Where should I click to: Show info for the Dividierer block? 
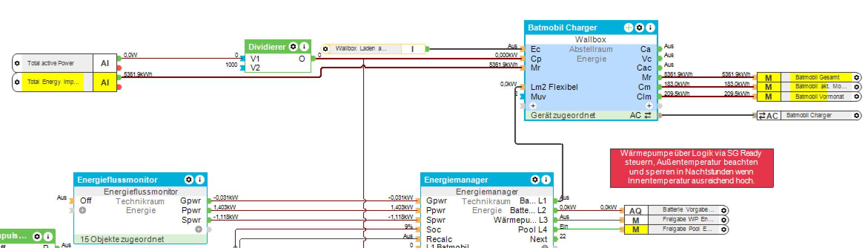pyautogui.click(x=304, y=47)
